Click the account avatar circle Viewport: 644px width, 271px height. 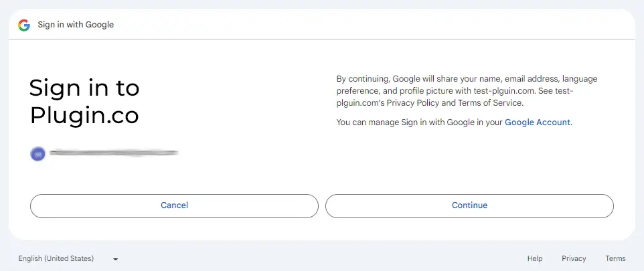click(37, 154)
